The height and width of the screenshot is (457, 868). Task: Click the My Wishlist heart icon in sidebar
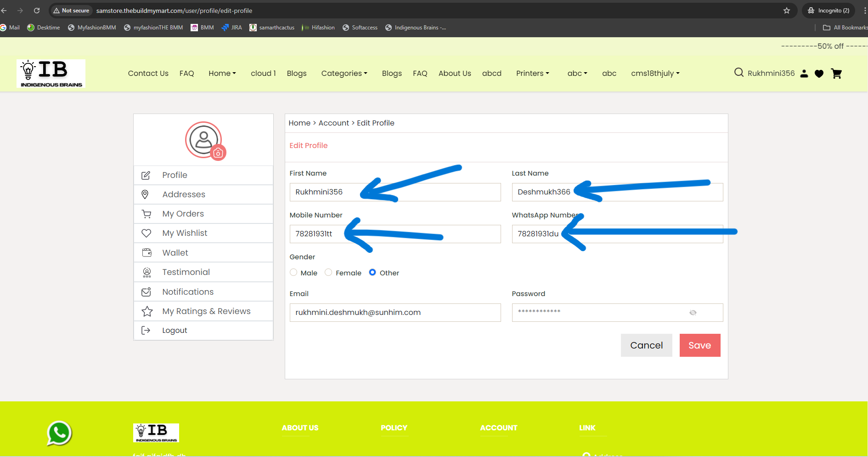point(146,233)
